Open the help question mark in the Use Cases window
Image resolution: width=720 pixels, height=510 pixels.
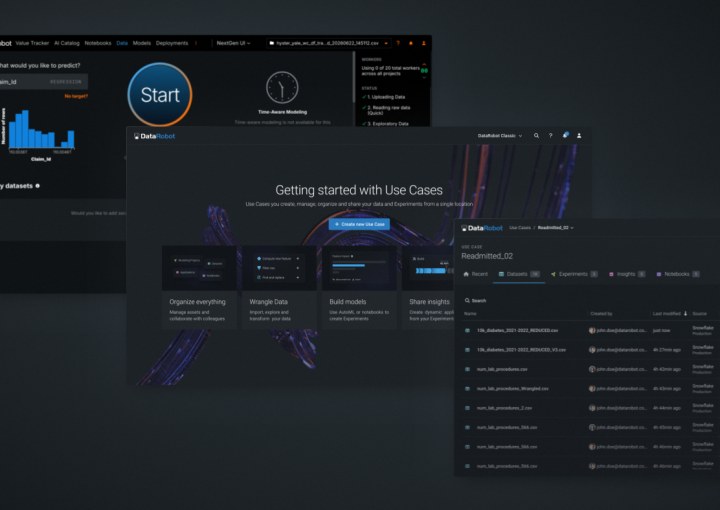[x=551, y=136]
